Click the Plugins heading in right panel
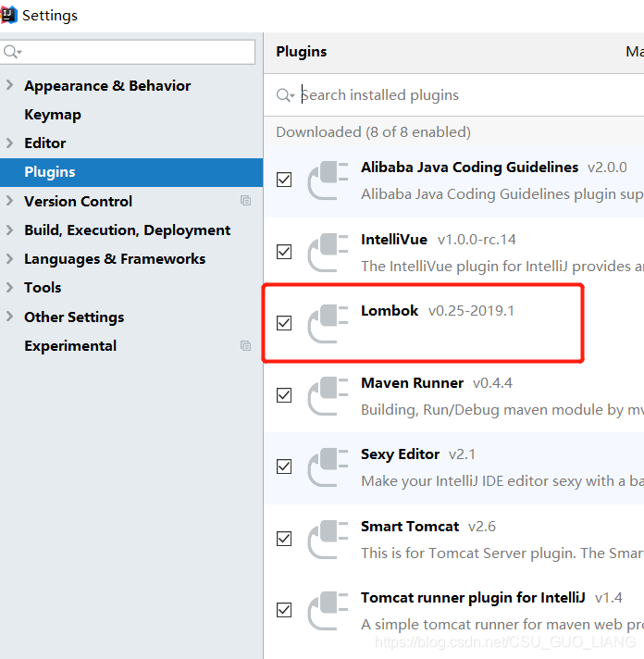Screen dimensions: 644x659 coord(302,52)
